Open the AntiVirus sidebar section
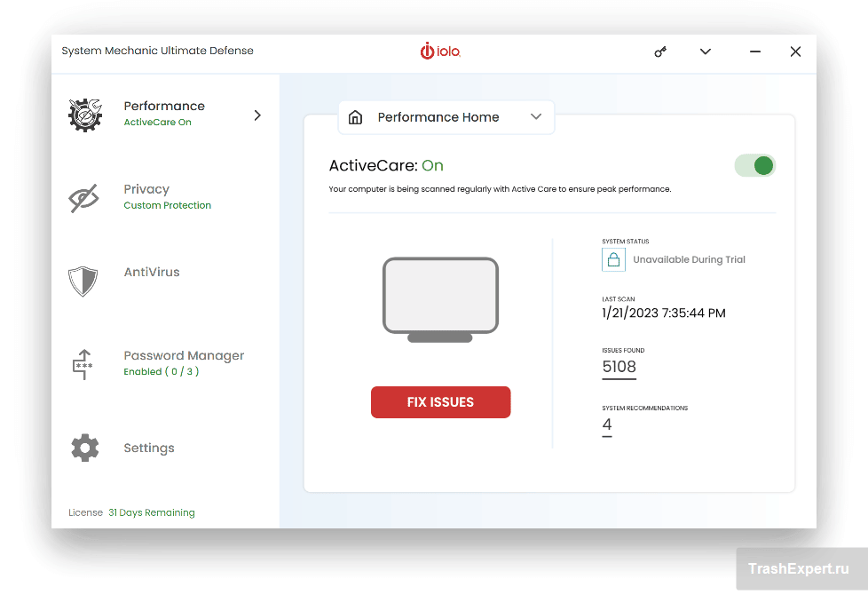Image resolution: width=868 pixels, height=595 pixels. [x=152, y=273]
